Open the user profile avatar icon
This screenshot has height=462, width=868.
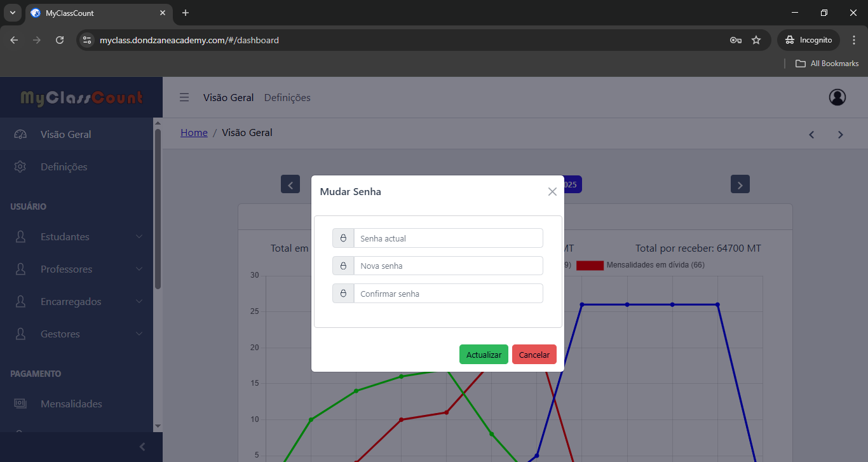pos(837,97)
